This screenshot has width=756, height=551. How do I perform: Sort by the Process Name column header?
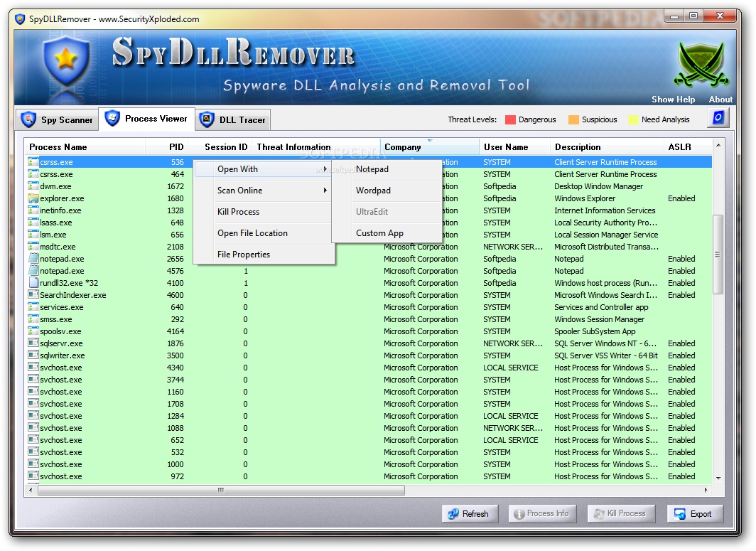pos(85,146)
